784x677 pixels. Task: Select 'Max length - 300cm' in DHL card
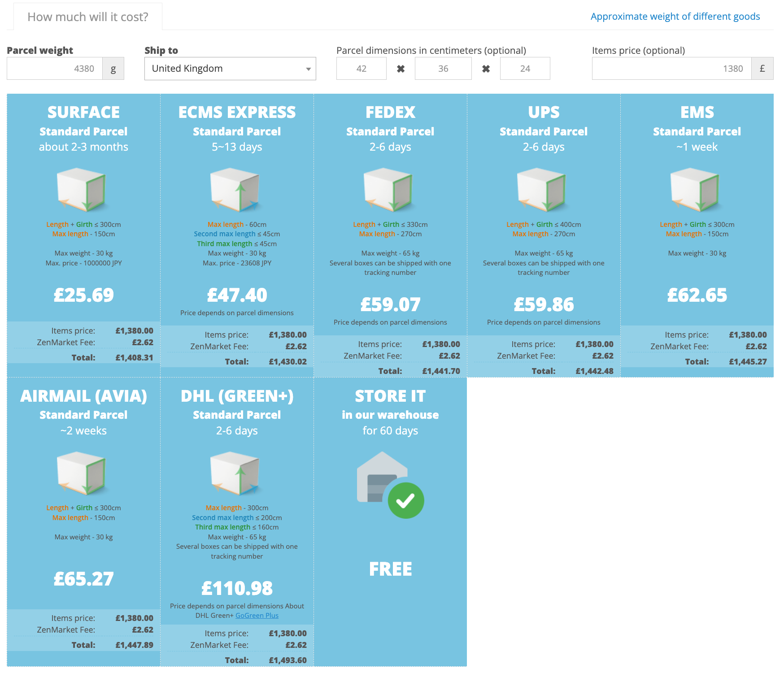(x=237, y=508)
